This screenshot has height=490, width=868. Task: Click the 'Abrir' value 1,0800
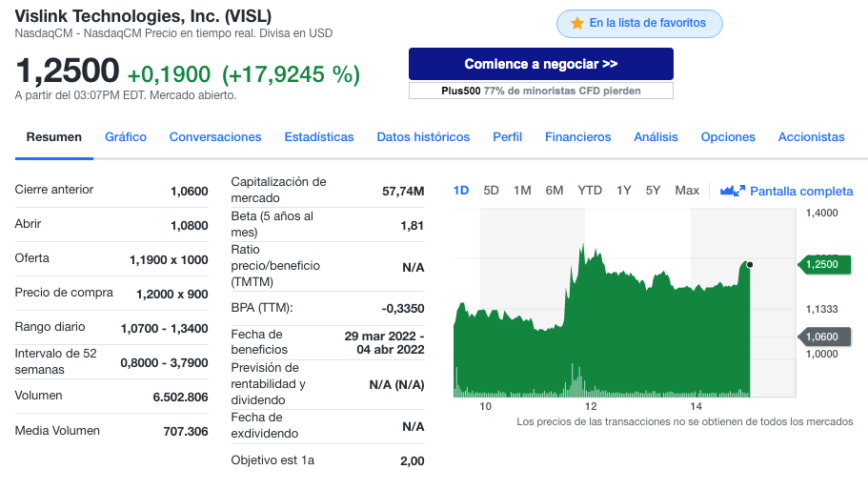[190, 226]
